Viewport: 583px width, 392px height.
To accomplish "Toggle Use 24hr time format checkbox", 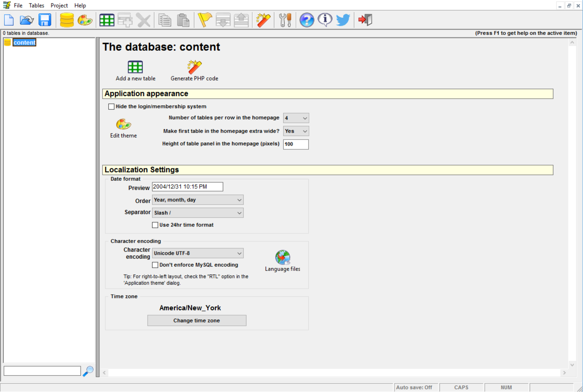I will (x=155, y=225).
